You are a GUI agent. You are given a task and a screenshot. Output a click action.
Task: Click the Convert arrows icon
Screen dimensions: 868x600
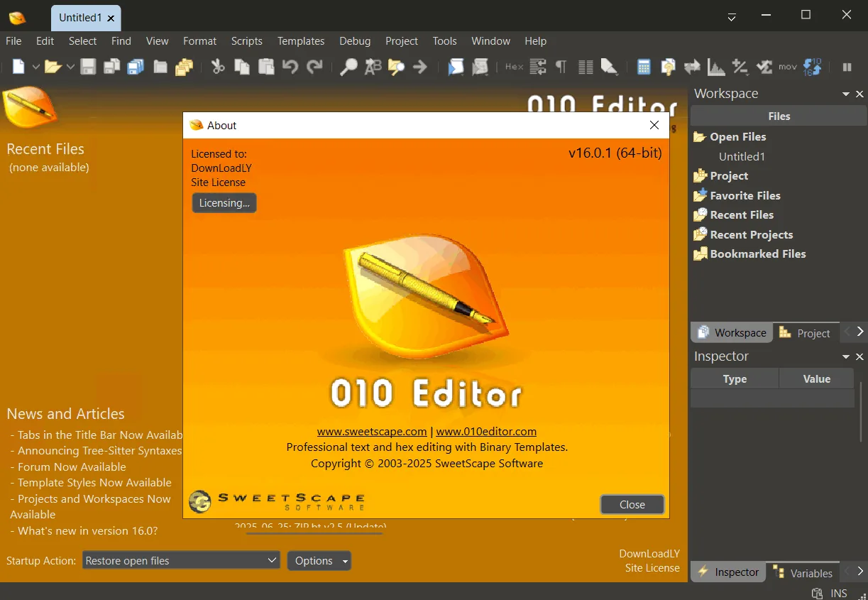(692, 67)
